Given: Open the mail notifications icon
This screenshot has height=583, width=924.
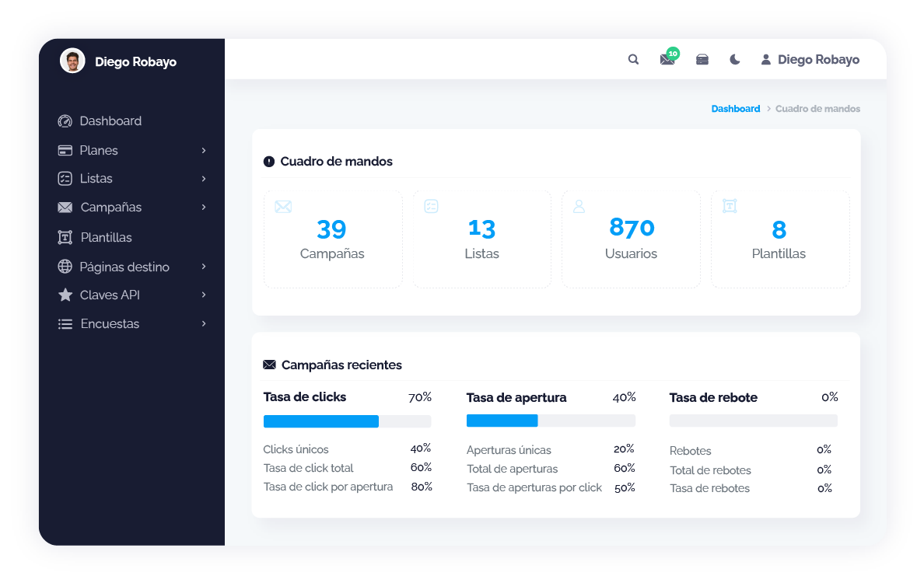Looking at the screenshot, I should [667, 60].
